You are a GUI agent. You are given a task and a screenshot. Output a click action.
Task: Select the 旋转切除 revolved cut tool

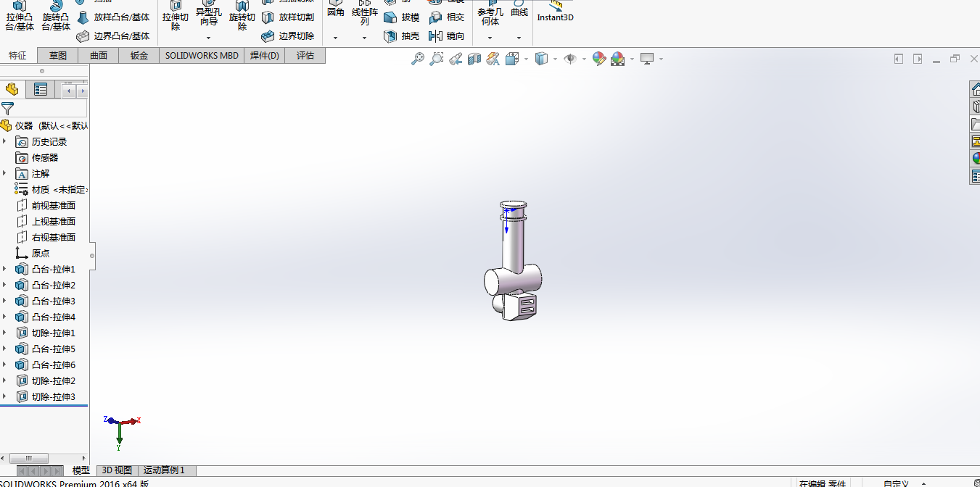(x=242, y=16)
